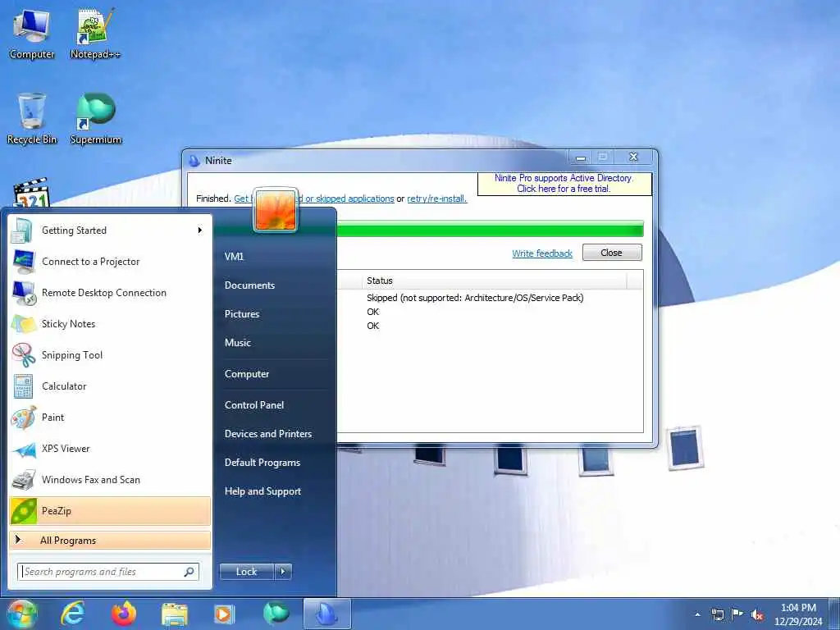This screenshot has height=630, width=840.
Task: Open the VM1 user folder
Action: [234, 256]
